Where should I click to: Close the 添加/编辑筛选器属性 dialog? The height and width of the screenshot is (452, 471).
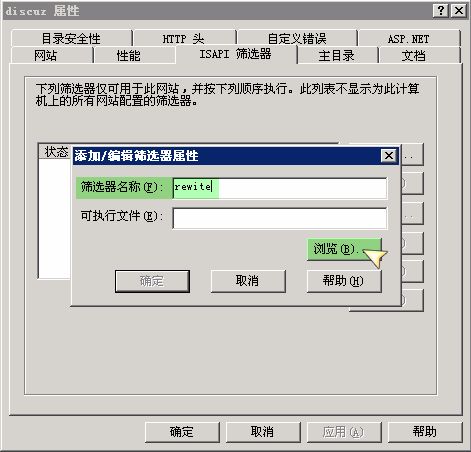(388, 156)
